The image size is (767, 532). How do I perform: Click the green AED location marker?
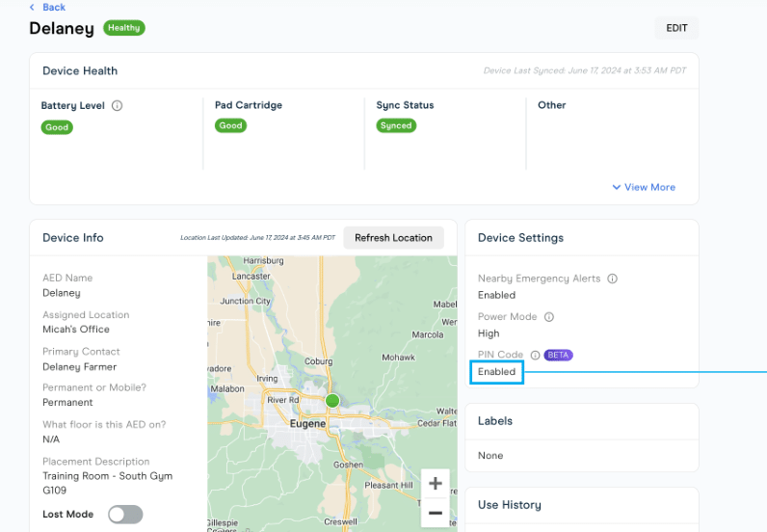click(332, 400)
